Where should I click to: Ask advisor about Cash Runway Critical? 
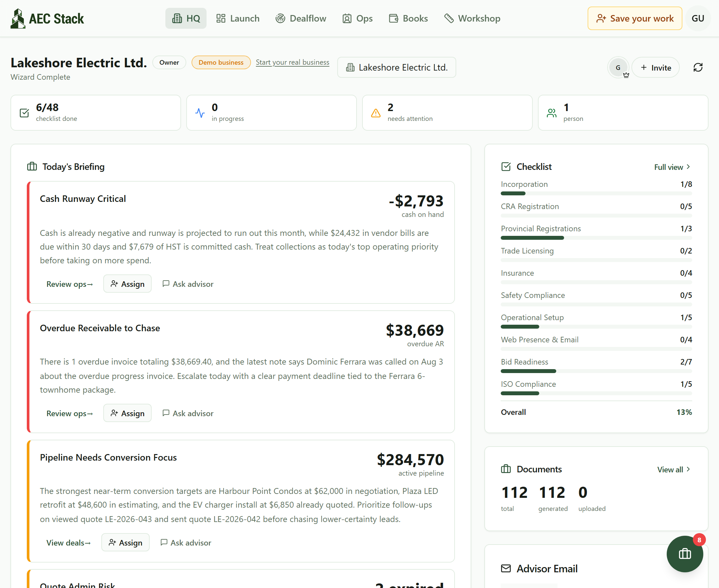tap(188, 284)
